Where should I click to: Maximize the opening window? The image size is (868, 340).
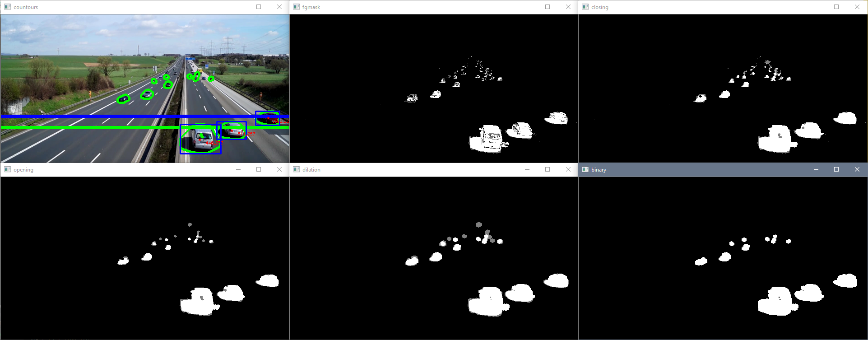259,169
